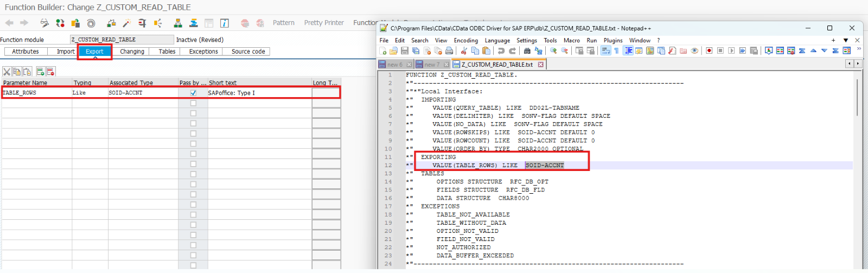This screenshot has height=273, width=868.
Task: Click the SAP Back arrow icon
Action: pos(9,23)
